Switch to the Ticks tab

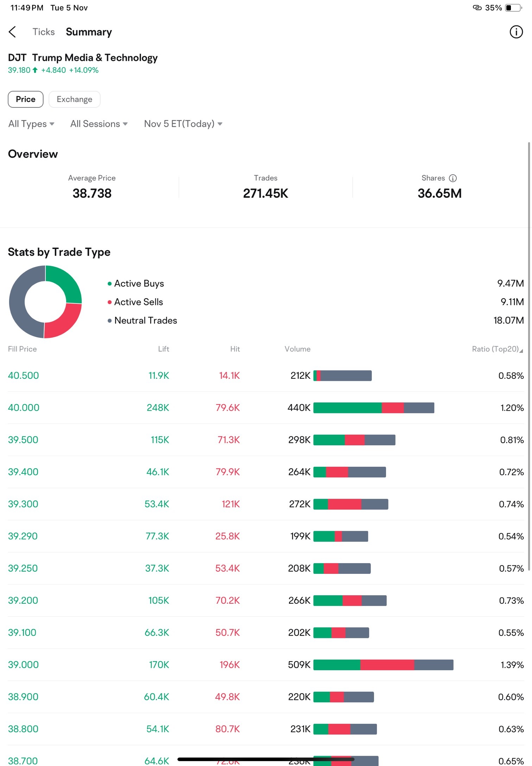pos(44,32)
